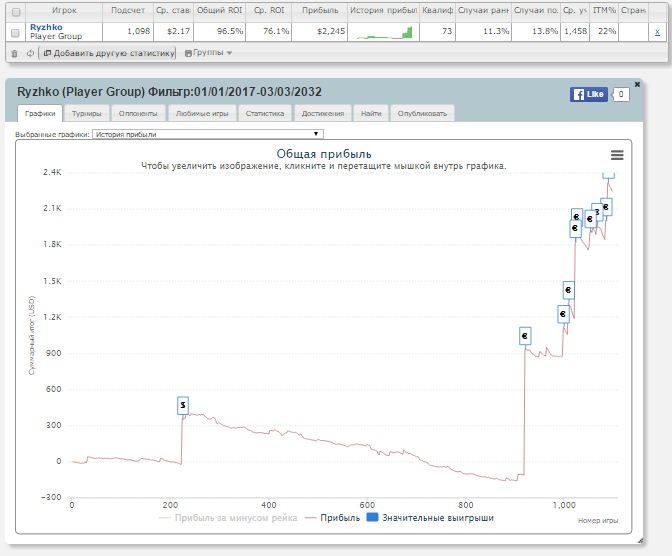Open the 'Статистика' tab
The height and width of the screenshot is (556, 672).
[265, 113]
